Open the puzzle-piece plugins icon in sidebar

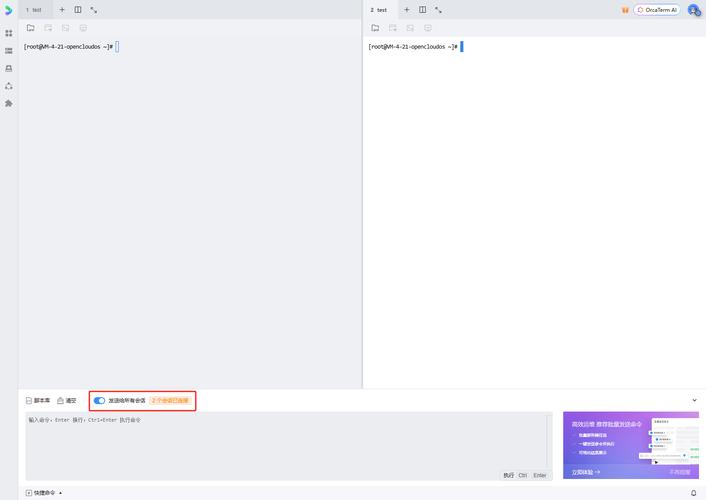[9, 103]
